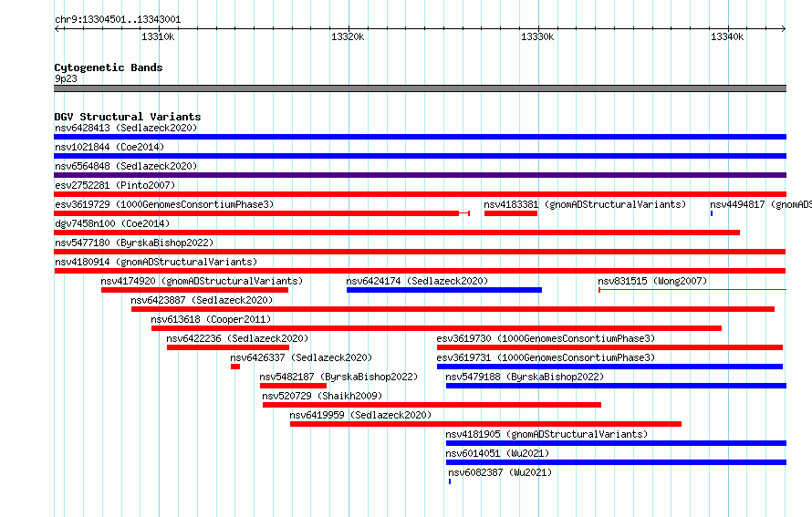Click nsv4183381 (gnomADStructuralVariants) label
Image resolution: width=812 pixels, height=517 pixels.
click(585, 204)
